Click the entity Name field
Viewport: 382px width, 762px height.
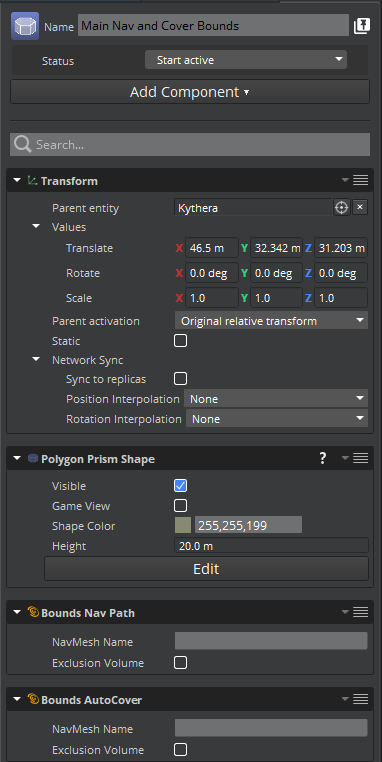tap(213, 26)
